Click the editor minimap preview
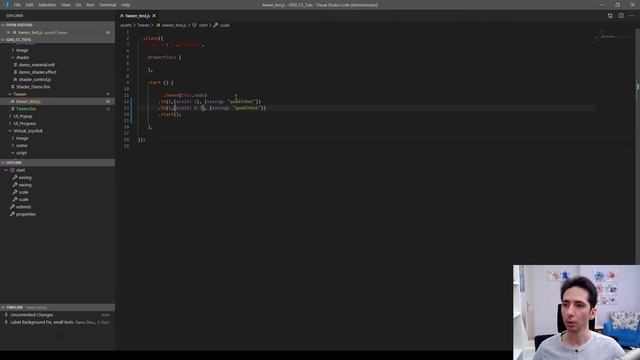 [x=614, y=36]
